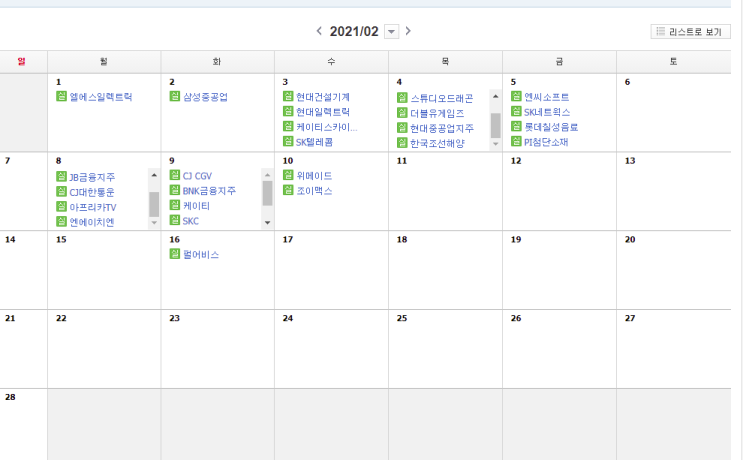Click green icon beside 위메이드

(x=288, y=175)
